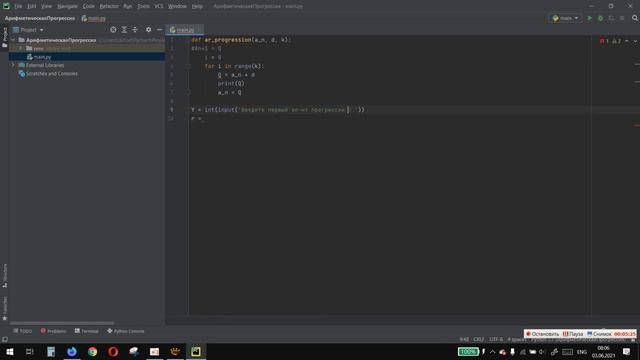Image resolution: width=640 pixels, height=360 pixels.
Task: Open the VCS menu
Action: click(159, 6)
